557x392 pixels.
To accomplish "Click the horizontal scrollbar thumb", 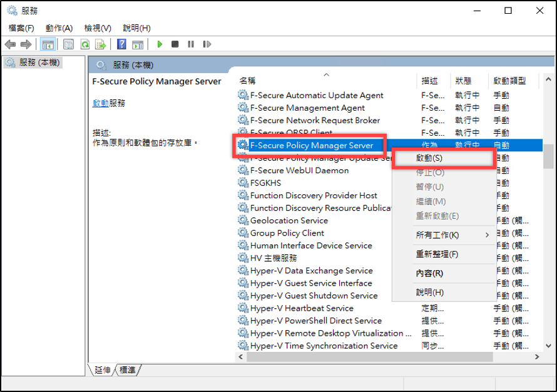I will tap(369, 357).
